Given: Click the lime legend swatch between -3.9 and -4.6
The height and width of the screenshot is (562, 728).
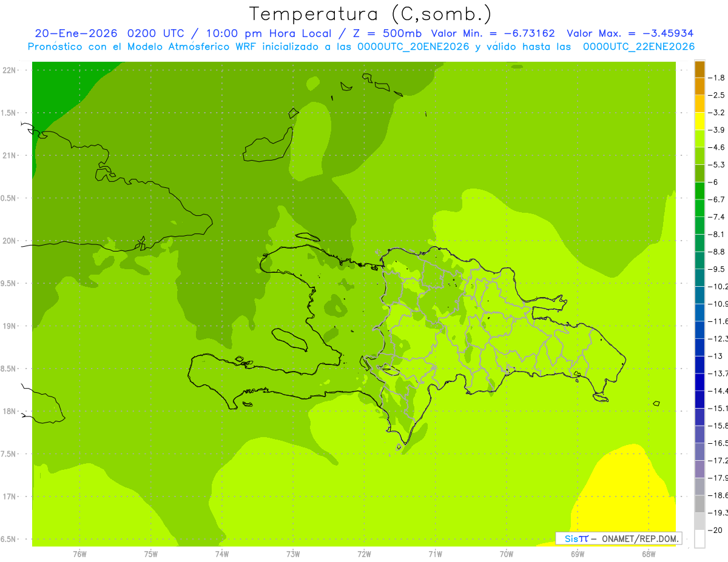Looking at the screenshot, I should 699,139.
